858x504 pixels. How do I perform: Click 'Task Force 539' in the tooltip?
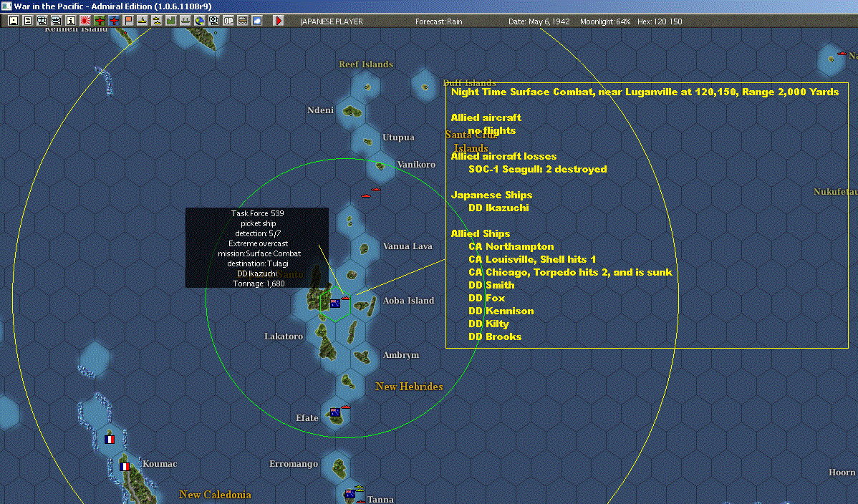[x=257, y=213]
